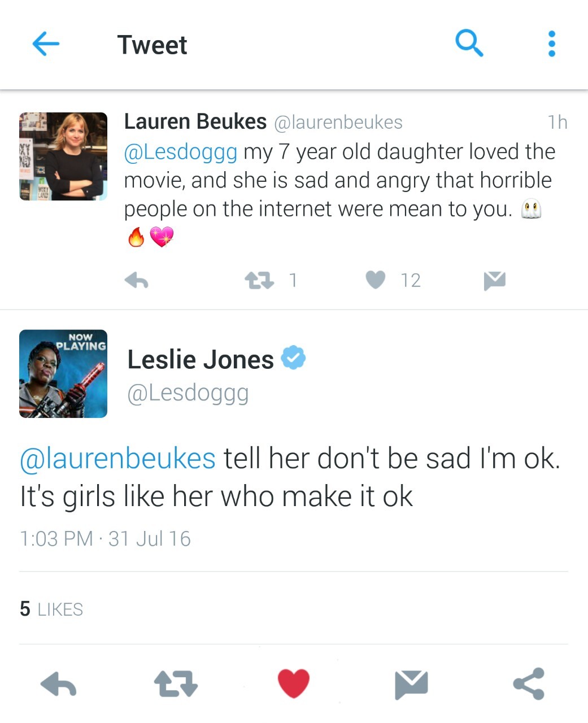Tap the @laurenbeukes mention link

click(118, 458)
